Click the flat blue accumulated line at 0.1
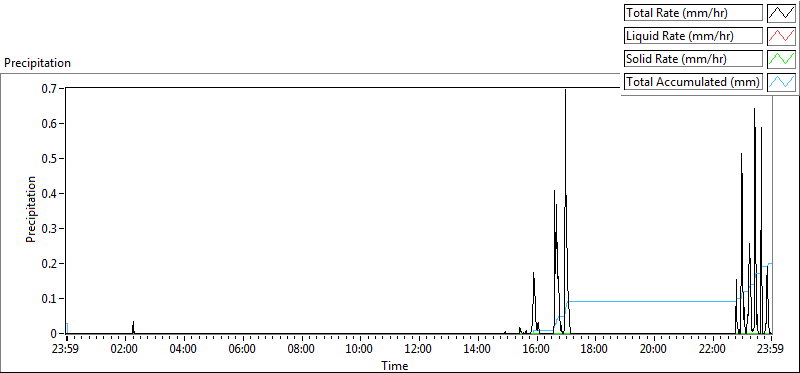Screen dimensions: 800x373 (x=652, y=302)
